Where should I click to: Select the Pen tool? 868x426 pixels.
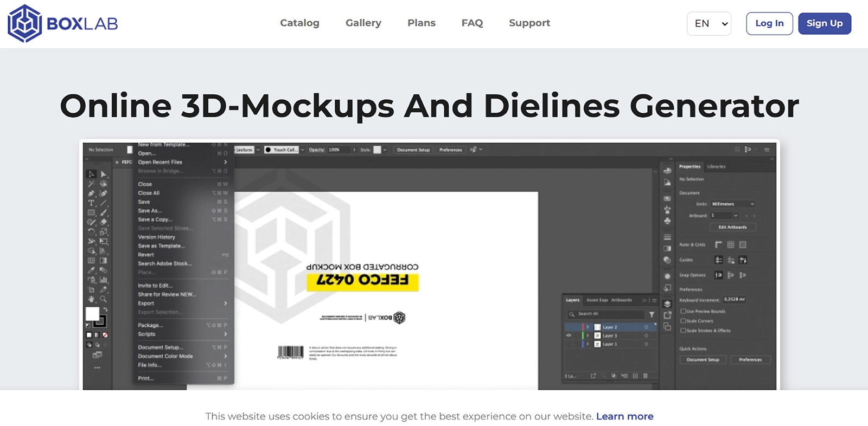click(92, 193)
